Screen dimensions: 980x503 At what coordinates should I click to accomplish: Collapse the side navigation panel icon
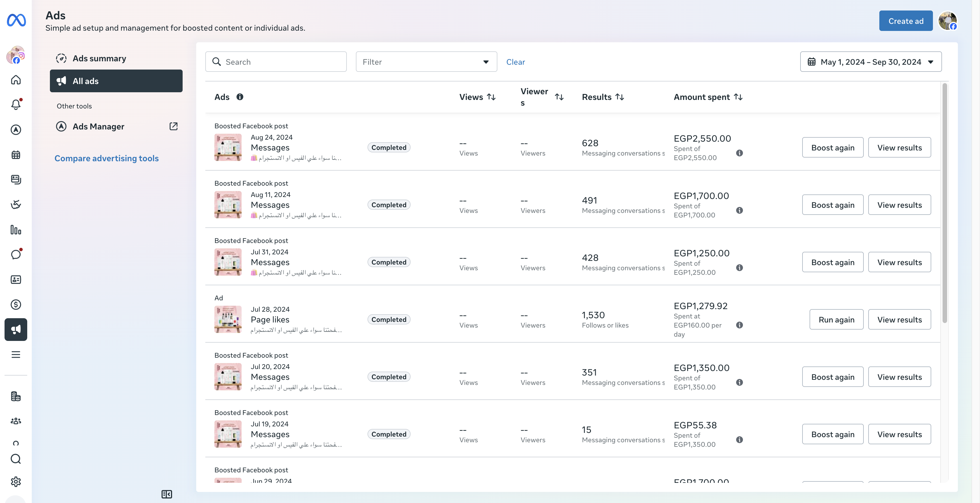click(167, 494)
